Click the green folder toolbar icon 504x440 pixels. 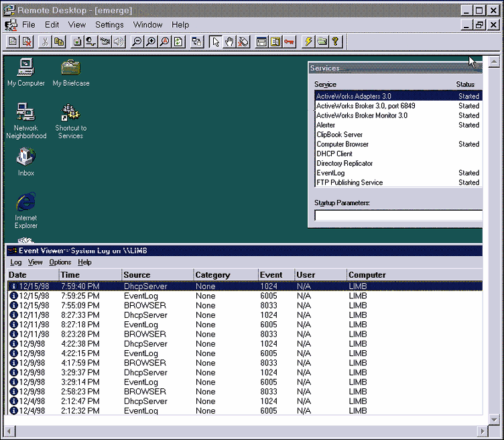coord(322,42)
